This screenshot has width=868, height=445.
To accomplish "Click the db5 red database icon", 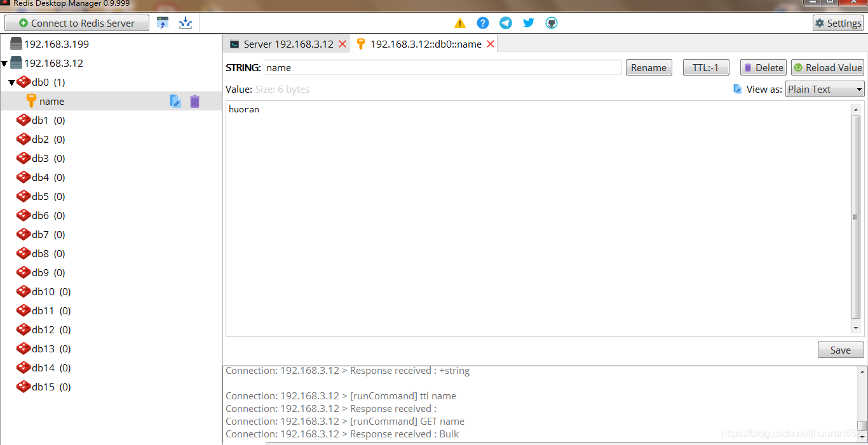I will point(24,196).
